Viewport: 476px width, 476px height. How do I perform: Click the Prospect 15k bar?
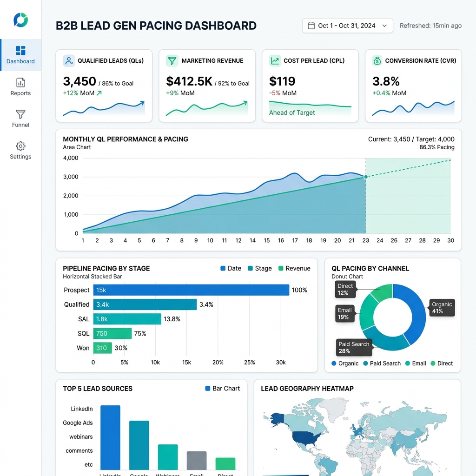tap(191, 290)
